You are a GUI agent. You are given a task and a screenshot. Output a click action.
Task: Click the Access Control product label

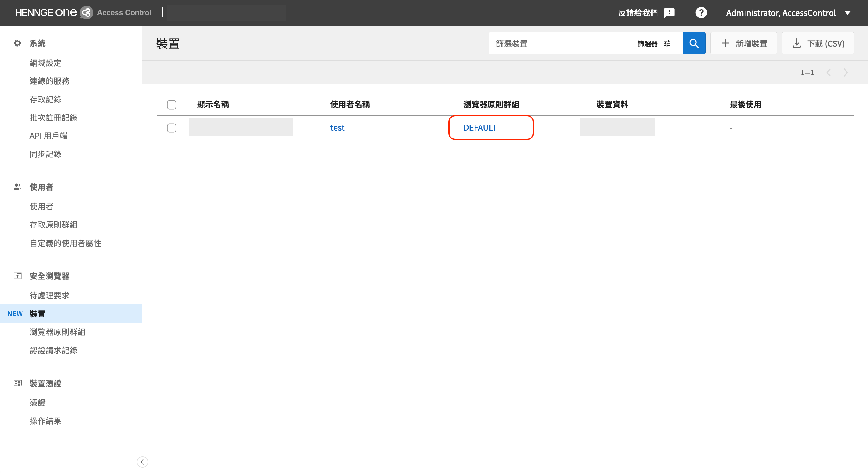click(x=124, y=12)
